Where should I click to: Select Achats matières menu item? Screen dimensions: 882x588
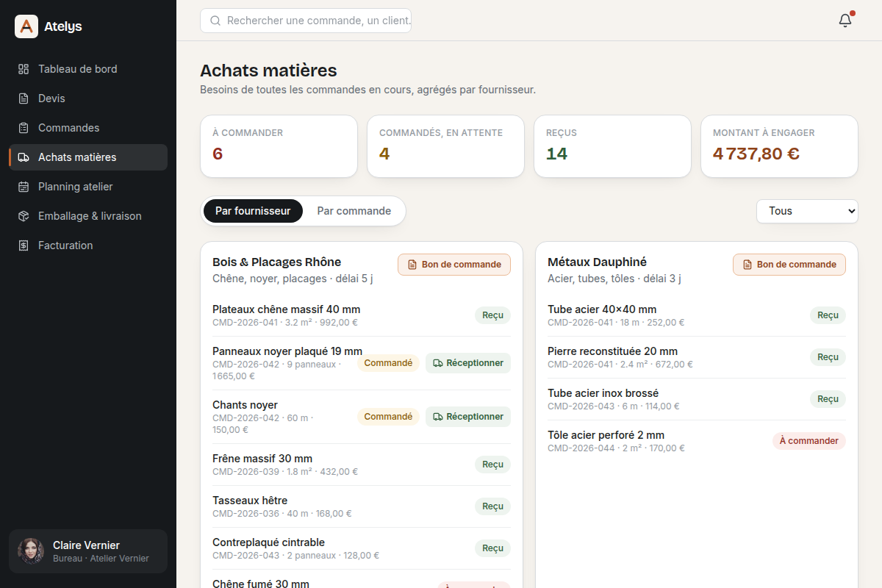tap(88, 157)
